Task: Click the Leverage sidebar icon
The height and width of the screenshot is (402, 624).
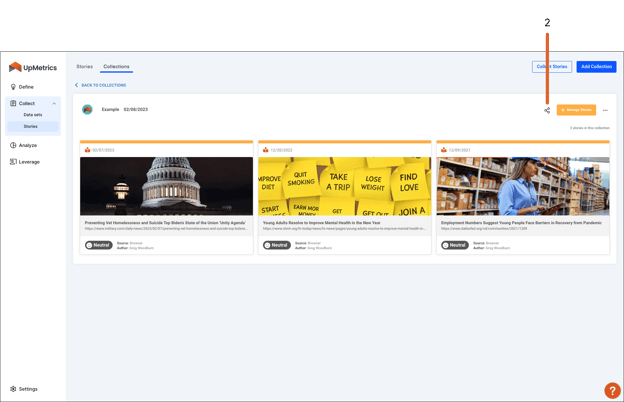Action: [13, 162]
